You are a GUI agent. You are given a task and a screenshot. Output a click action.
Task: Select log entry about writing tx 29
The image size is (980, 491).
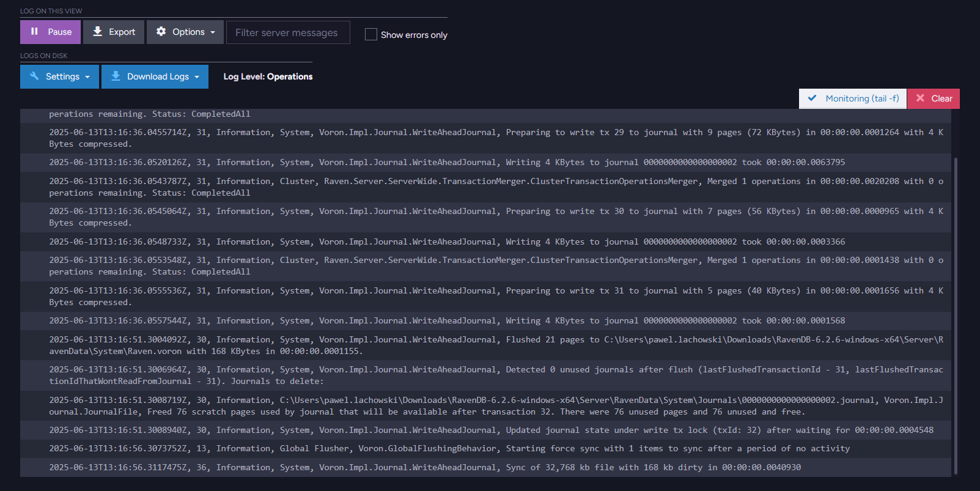pos(485,138)
